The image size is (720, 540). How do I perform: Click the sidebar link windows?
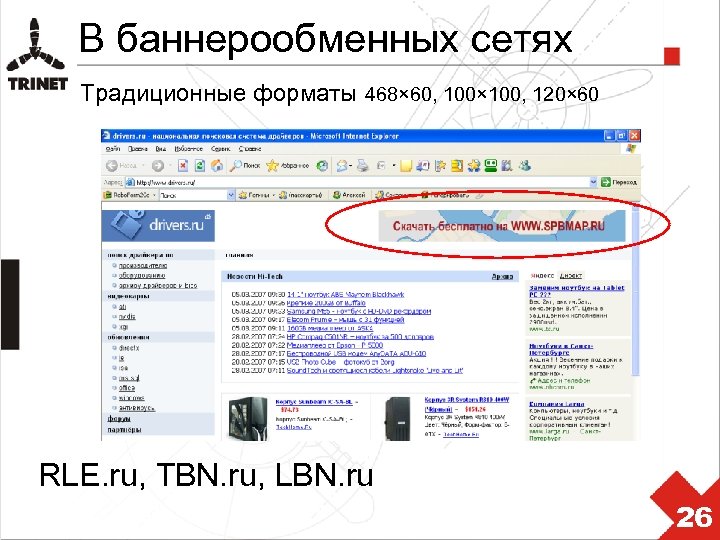(x=131, y=398)
